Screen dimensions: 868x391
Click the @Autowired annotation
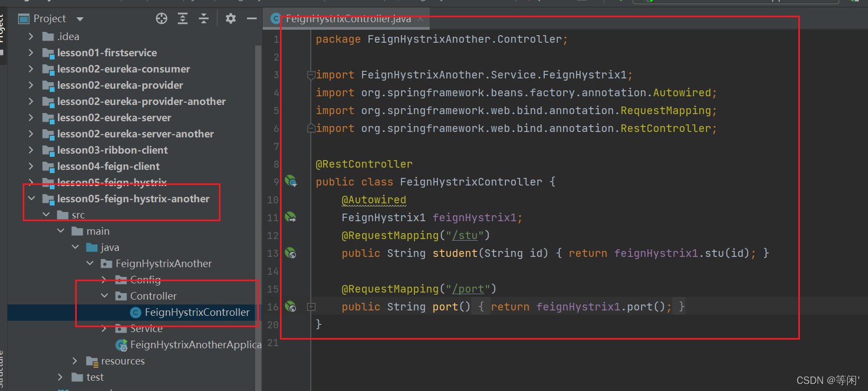[374, 200]
